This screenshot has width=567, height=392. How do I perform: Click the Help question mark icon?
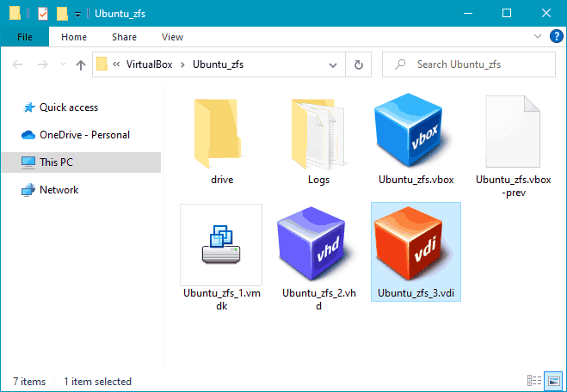[556, 36]
